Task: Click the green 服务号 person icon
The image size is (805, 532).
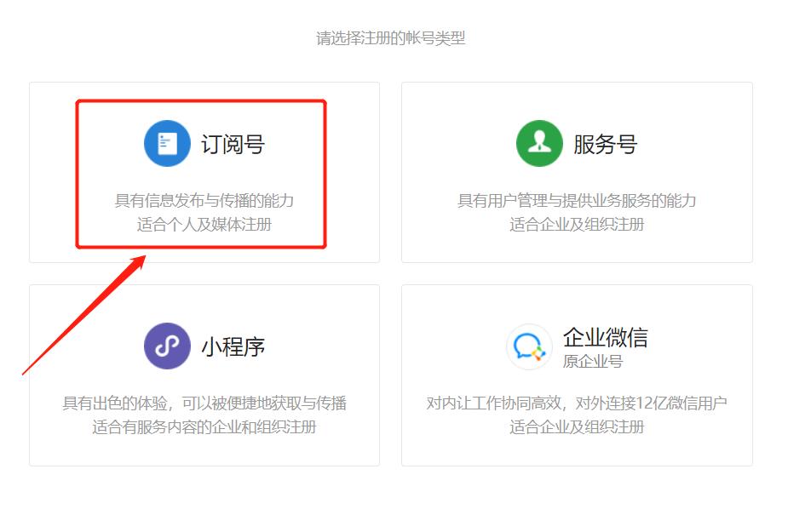Action: pyautogui.click(x=538, y=143)
